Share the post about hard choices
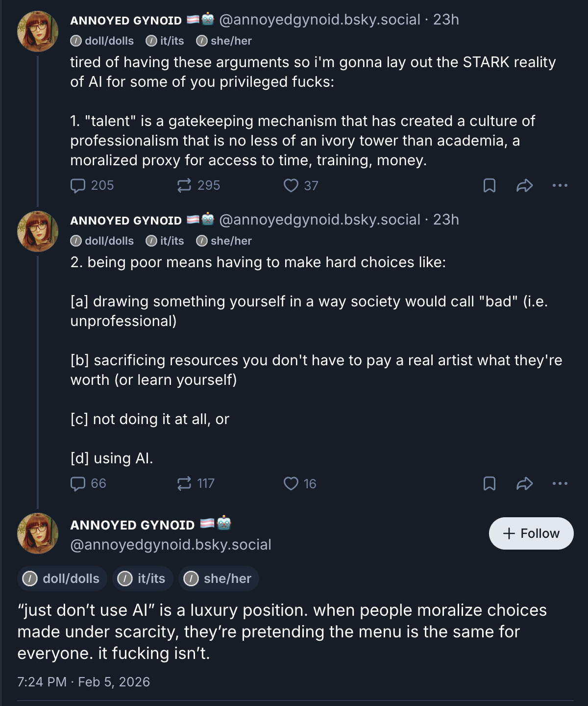Viewport: 588px width, 706px height. coord(524,483)
